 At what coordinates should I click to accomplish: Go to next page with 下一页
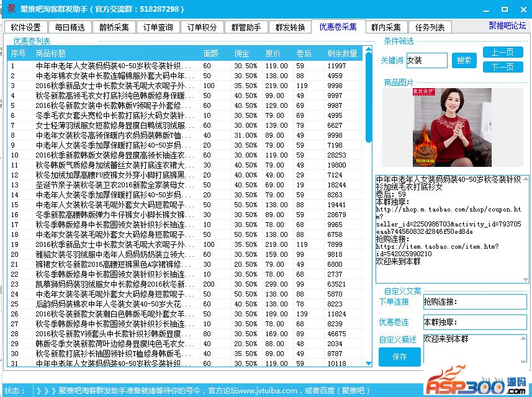[x=503, y=67]
